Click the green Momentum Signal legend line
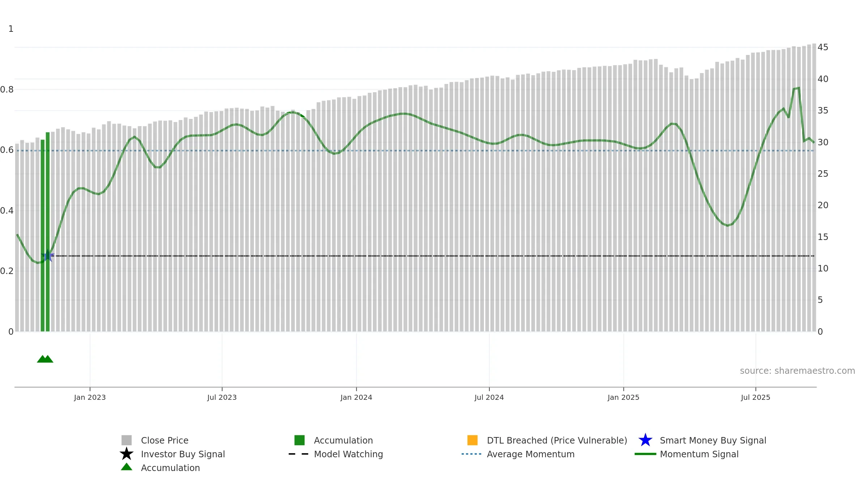Image resolution: width=868 pixels, height=488 pixels. click(645, 454)
